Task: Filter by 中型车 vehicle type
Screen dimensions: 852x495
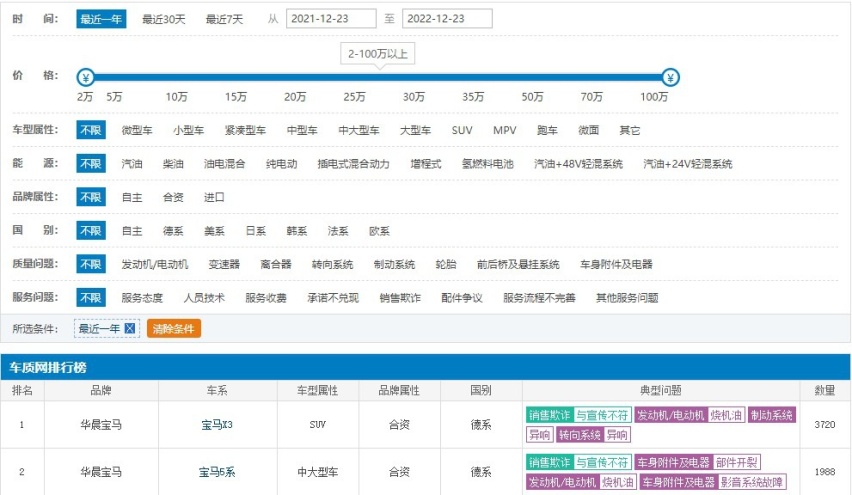Action: (302, 130)
